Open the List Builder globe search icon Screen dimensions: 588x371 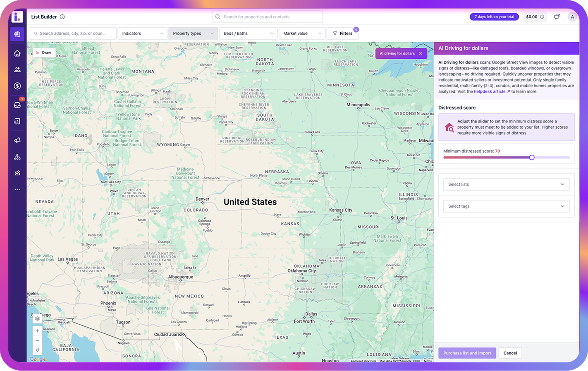pos(17,34)
